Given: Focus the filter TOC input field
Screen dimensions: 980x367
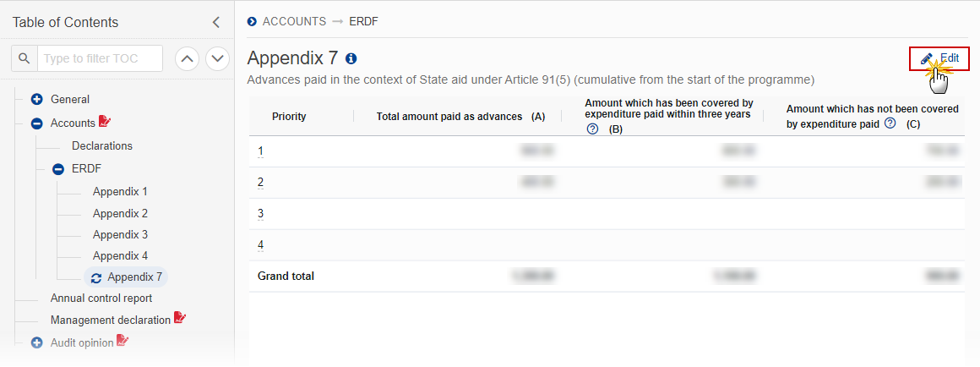Looking at the screenshot, I should [x=100, y=58].
